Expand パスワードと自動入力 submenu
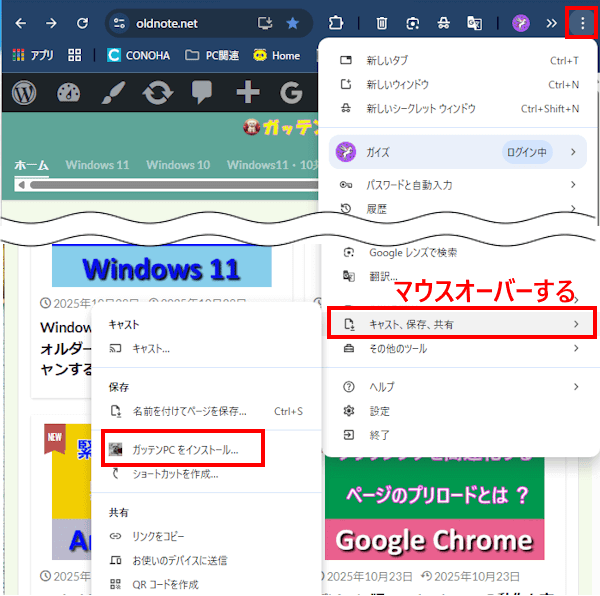Viewport: 600px width, 596px height. pos(458,185)
